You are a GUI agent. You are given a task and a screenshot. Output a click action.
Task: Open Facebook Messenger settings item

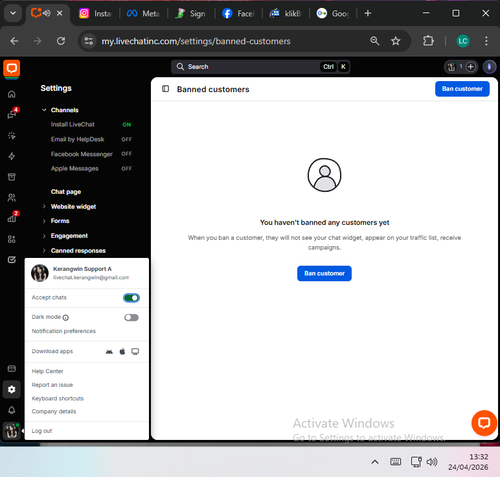tap(82, 154)
